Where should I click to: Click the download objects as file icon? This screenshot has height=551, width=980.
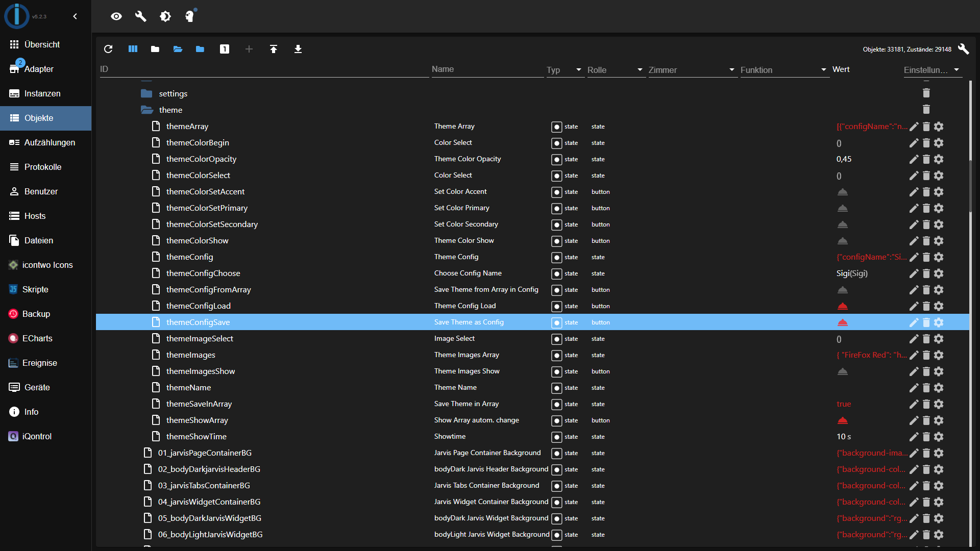point(298,49)
